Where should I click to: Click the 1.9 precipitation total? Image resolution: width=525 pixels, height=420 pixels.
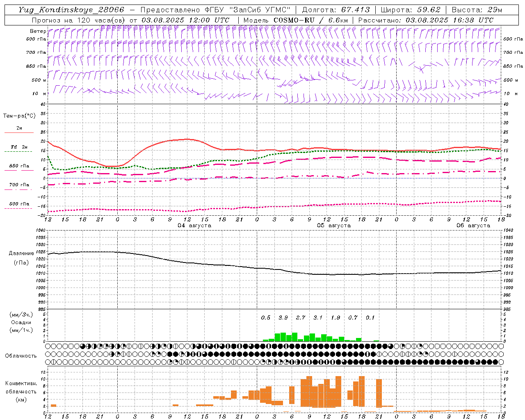coord(336,317)
